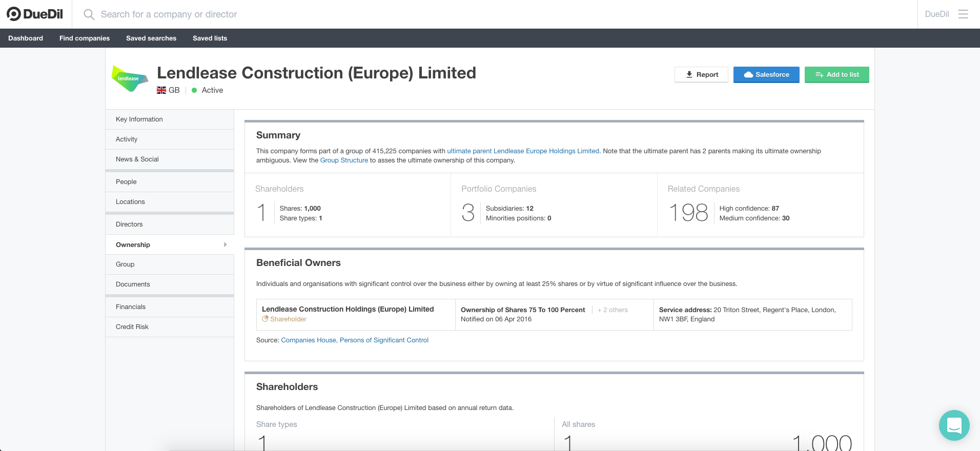Click the Service address text
The image size is (980, 451).
click(x=747, y=315)
